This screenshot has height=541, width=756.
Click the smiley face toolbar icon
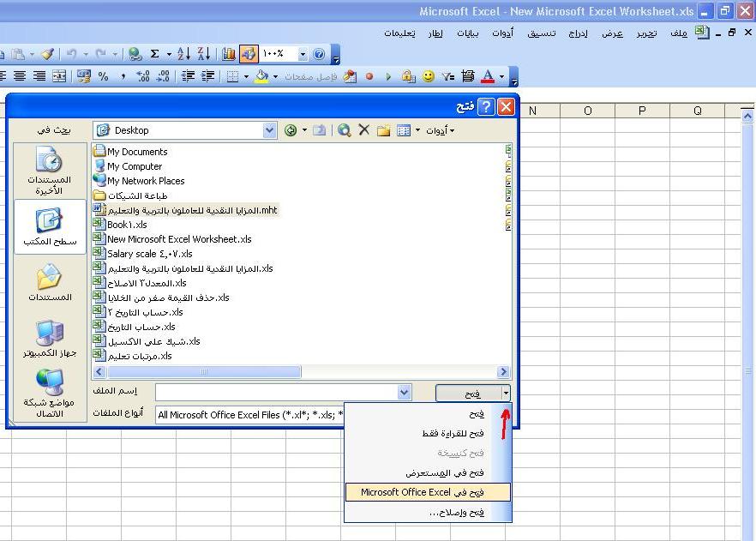pyautogui.click(x=429, y=76)
